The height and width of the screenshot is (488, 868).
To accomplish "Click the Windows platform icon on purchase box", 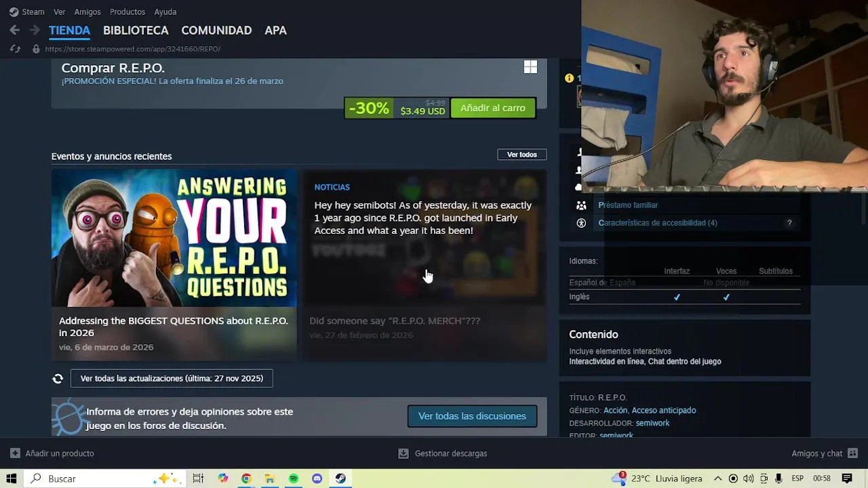I will [530, 67].
